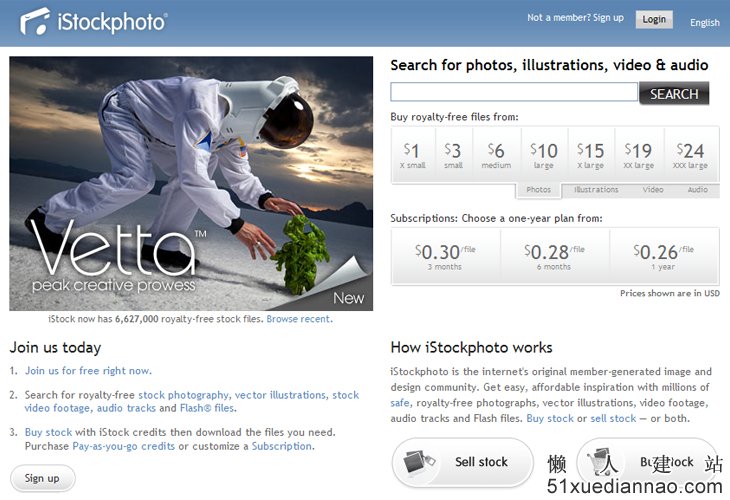This screenshot has height=500, width=730.
Task: Select the $24 XXX large price
Action: [x=690, y=155]
